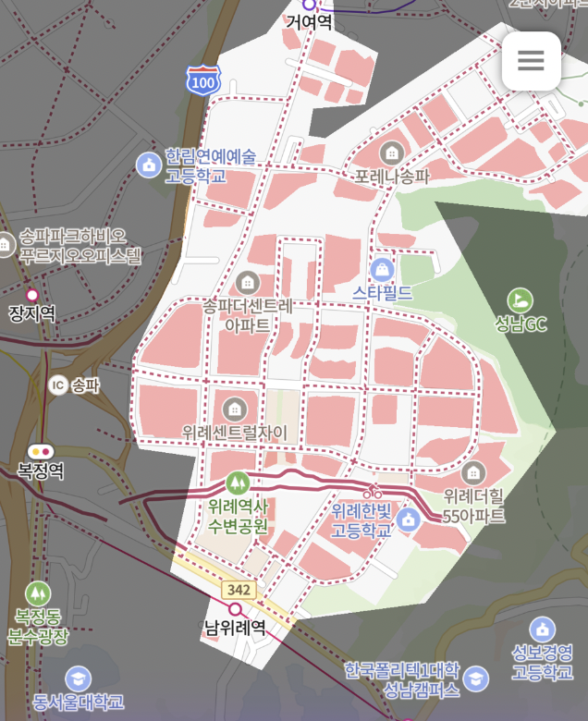Image resolution: width=588 pixels, height=721 pixels.
Task: Click the 복정역 transfer station icon
Action: point(41,451)
